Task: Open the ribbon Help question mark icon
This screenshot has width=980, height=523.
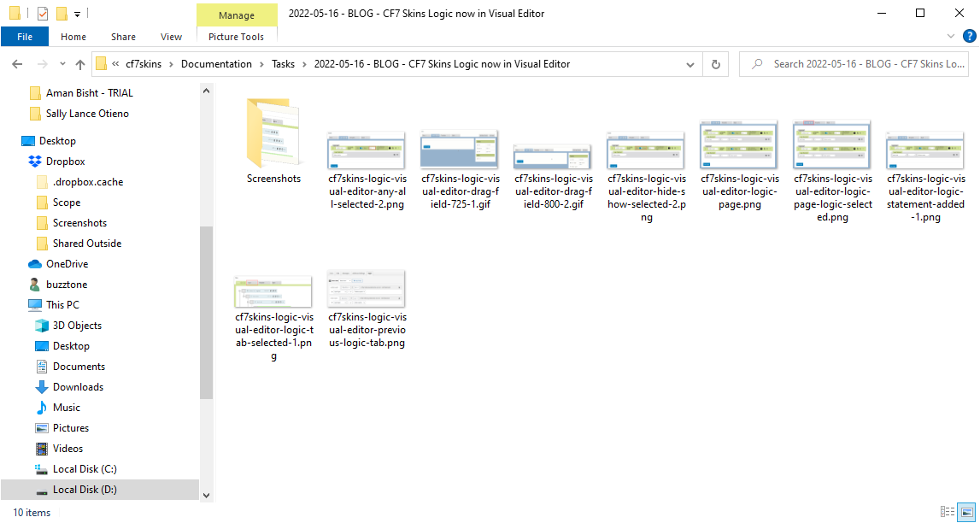Action: [x=969, y=36]
